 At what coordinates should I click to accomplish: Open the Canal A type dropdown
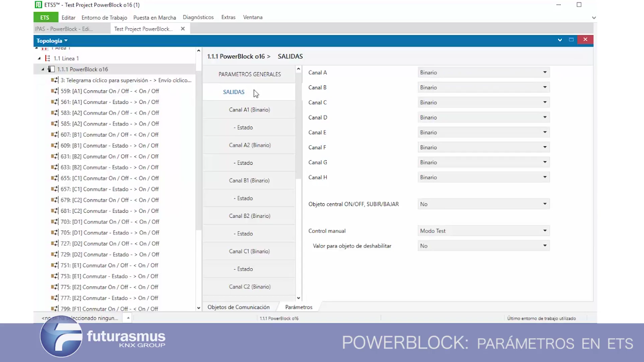tap(483, 73)
